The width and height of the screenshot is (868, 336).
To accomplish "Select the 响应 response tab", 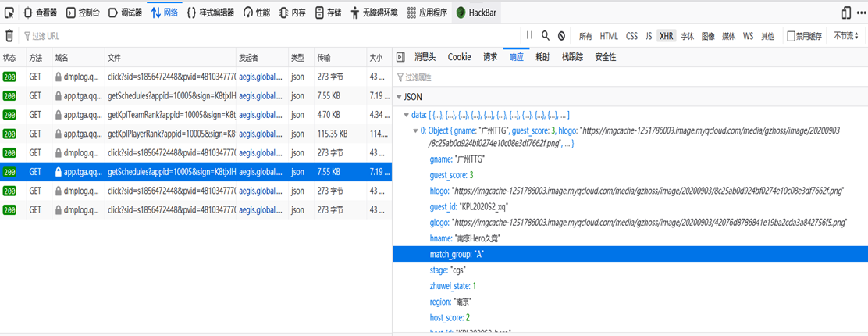I will [x=517, y=56].
